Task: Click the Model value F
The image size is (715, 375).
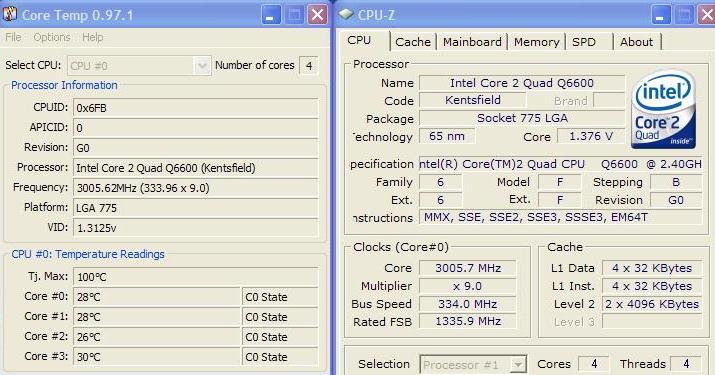Action: (560, 182)
